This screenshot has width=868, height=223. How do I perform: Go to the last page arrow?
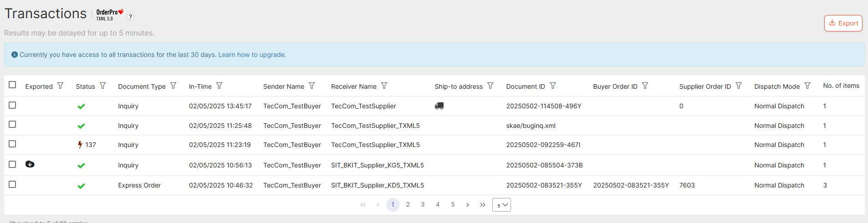tap(482, 205)
